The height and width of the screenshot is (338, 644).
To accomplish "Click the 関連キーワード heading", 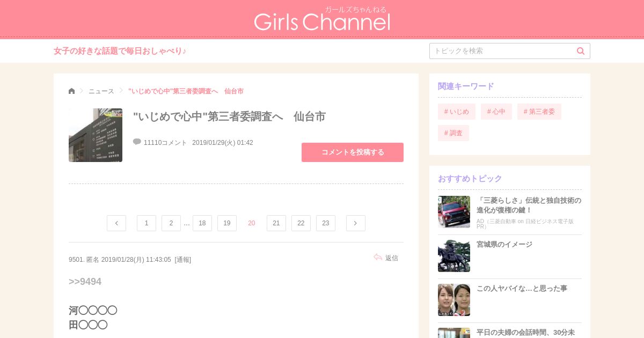I will (x=466, y=86).
